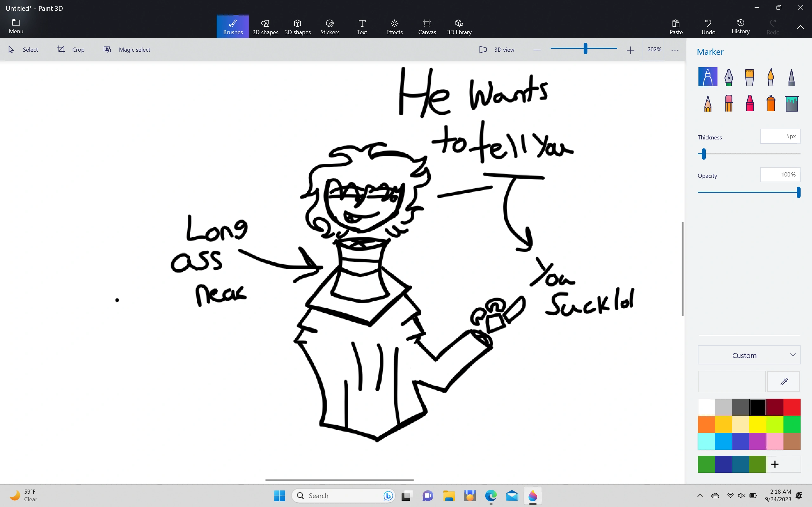The width and height of the screenshot is (812, 507).
Task: Pick the Spray can tool
Action: point(770,103)
